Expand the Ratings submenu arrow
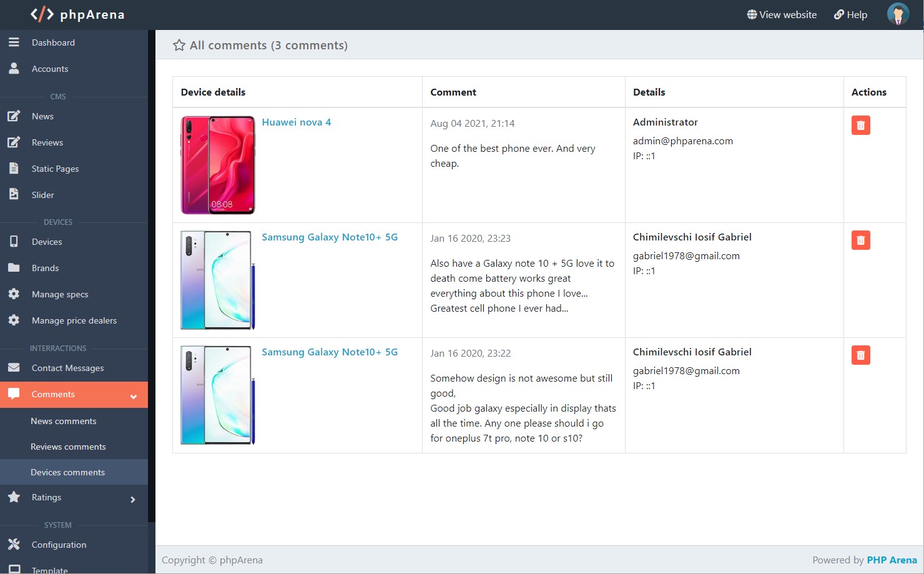The width and height of the screenshot is (924, 574). click(x=133, y=500)
